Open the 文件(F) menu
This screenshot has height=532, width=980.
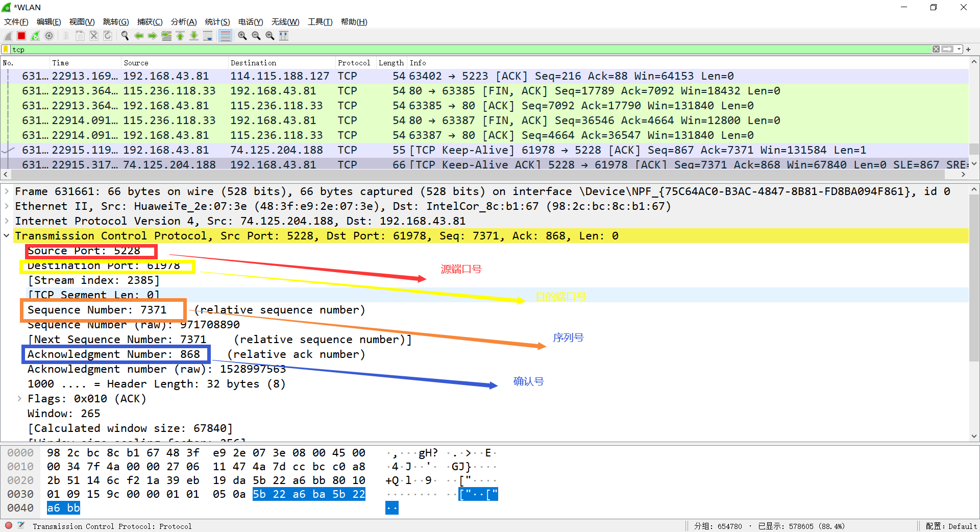(x=16, y=22)
